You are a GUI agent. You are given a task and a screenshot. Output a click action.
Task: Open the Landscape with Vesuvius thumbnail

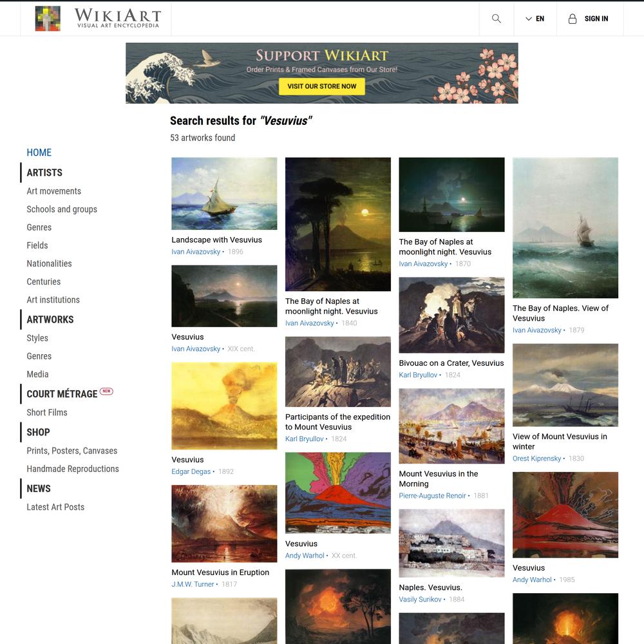pos(224,193)
